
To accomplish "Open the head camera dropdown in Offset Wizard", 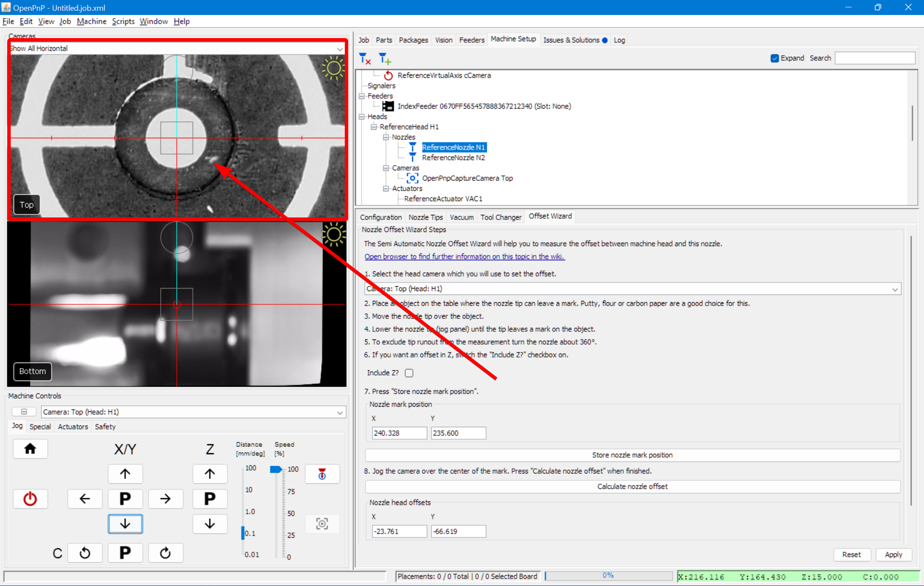I will [x=894, y=289].
